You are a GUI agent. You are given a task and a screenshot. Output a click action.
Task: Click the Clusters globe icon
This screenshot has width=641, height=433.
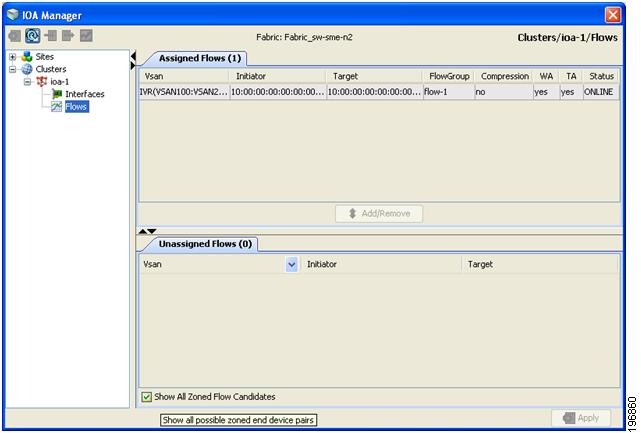27,69
